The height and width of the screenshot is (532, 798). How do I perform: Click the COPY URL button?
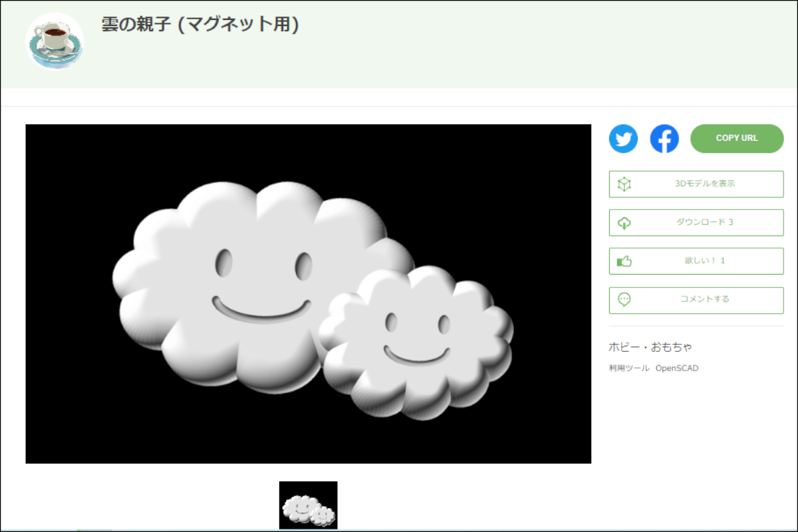click(x=737, y=138)
